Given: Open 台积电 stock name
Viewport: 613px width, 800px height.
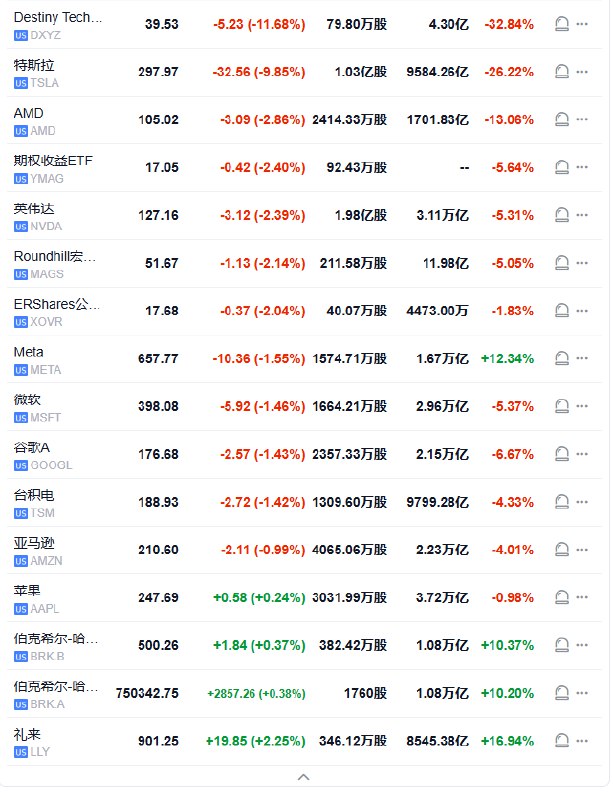Looking at the screenshot, I should [34, 495].
